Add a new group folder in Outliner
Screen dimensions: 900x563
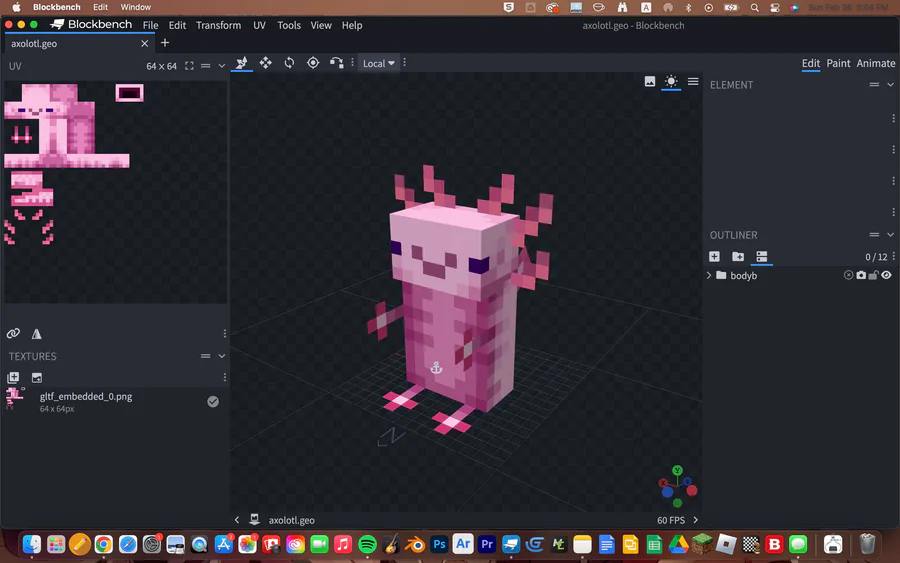click(738, 257)
